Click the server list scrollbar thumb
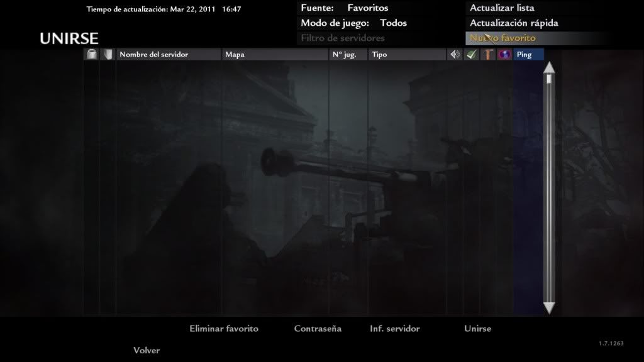 (549, 79)
